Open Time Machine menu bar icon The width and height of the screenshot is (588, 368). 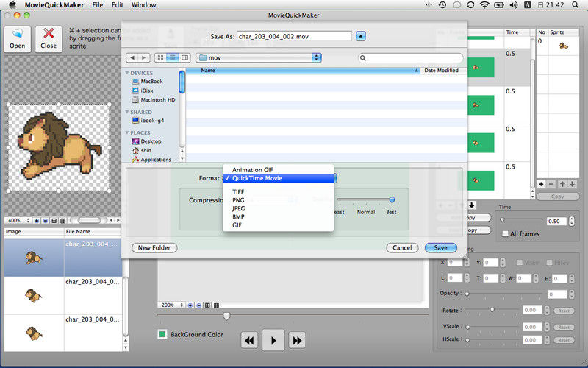point(442,5)
